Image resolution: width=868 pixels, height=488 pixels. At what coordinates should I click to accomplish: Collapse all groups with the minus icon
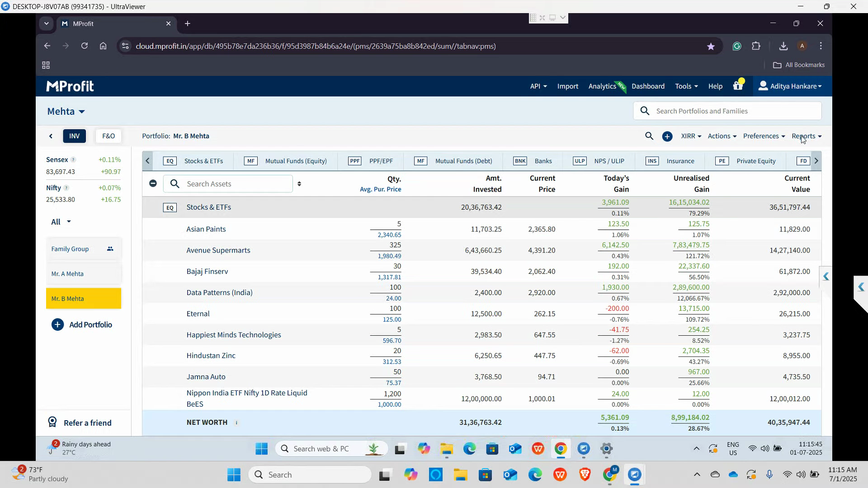pos(153,183)
